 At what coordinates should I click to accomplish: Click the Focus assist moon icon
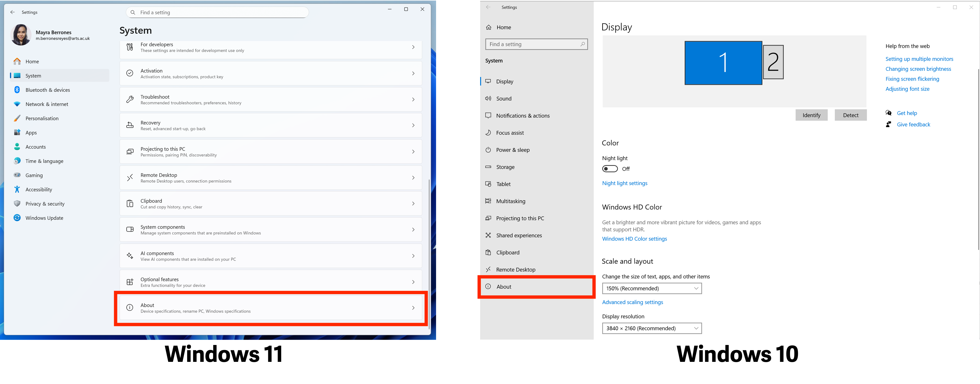coord(488,133)
